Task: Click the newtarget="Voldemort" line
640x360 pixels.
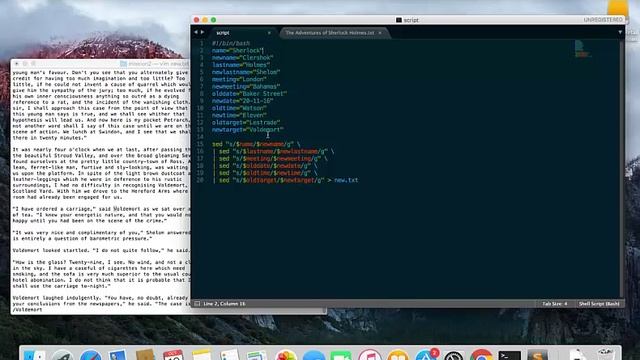Action: coord(248,129)
